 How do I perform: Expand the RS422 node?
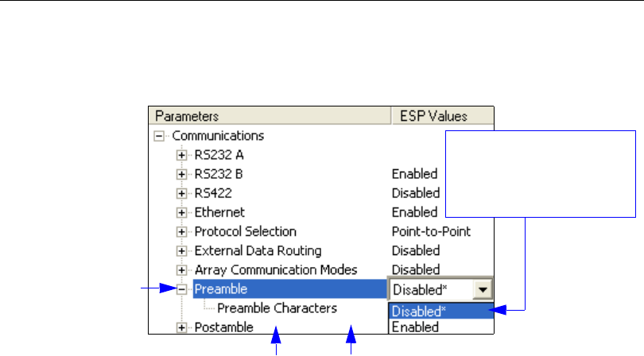click(182, 193)
